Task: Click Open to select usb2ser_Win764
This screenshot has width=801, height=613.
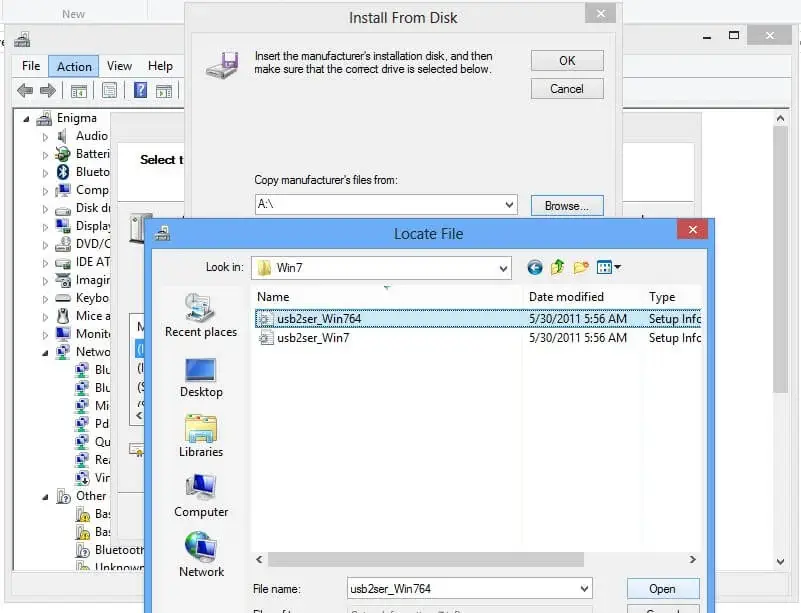Action: (x=662, y=588)
